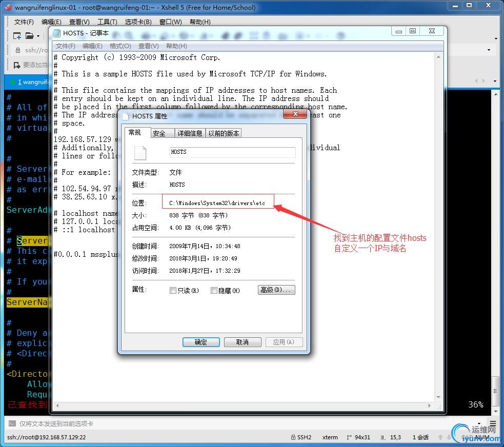Click the lock icon in Xshell's address bar

[x=18, y=50]
